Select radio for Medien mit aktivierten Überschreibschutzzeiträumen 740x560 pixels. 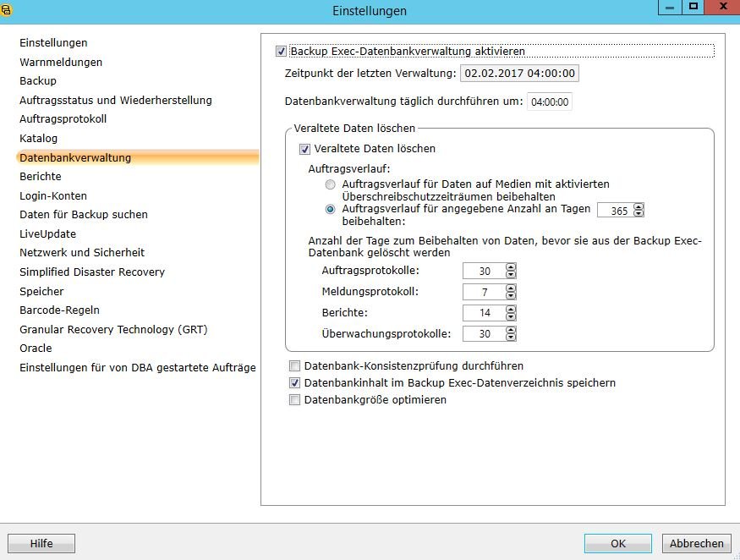tap(331, 184)
